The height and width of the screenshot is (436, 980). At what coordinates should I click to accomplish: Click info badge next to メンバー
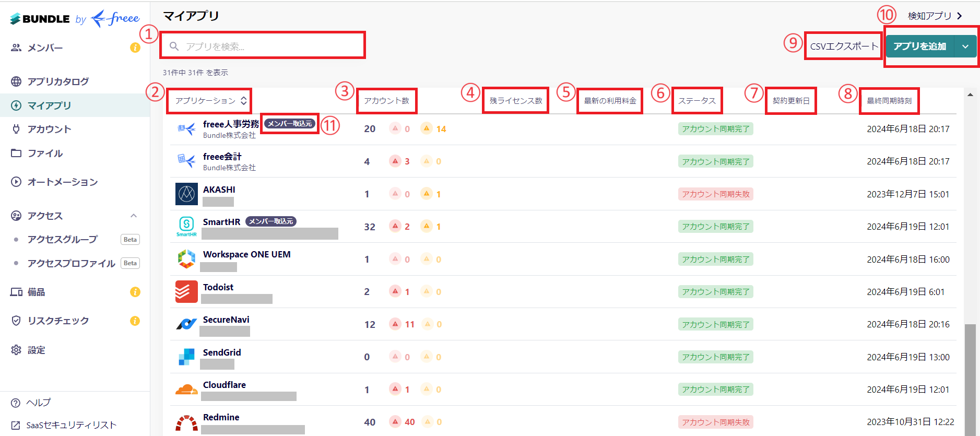135,48
